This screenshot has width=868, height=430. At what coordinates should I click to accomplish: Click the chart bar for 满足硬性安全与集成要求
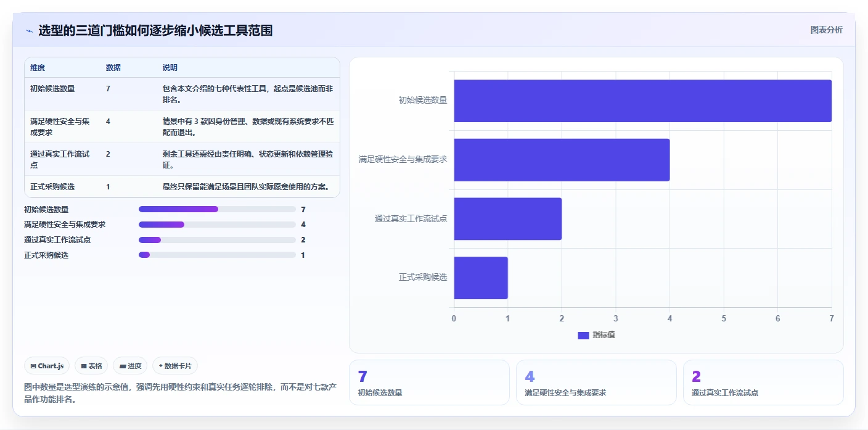pyautogui.click(x=562, y=160)
